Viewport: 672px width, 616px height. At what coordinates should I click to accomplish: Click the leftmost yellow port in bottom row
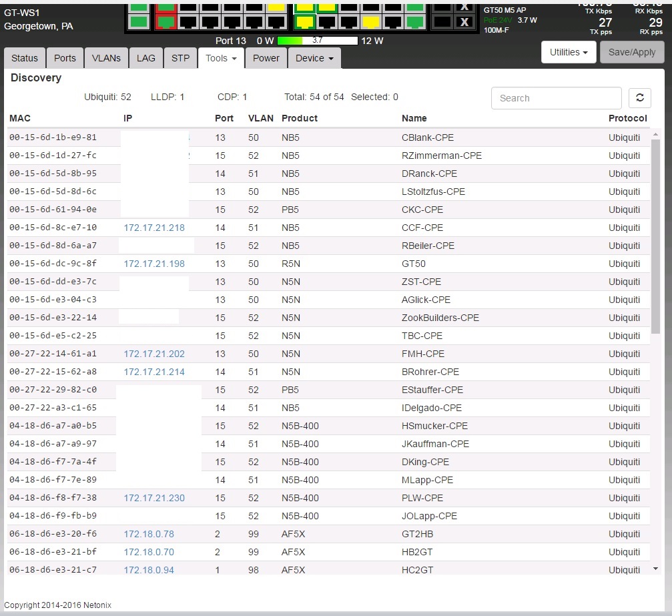pyautogui.click(x=304, y=22)
